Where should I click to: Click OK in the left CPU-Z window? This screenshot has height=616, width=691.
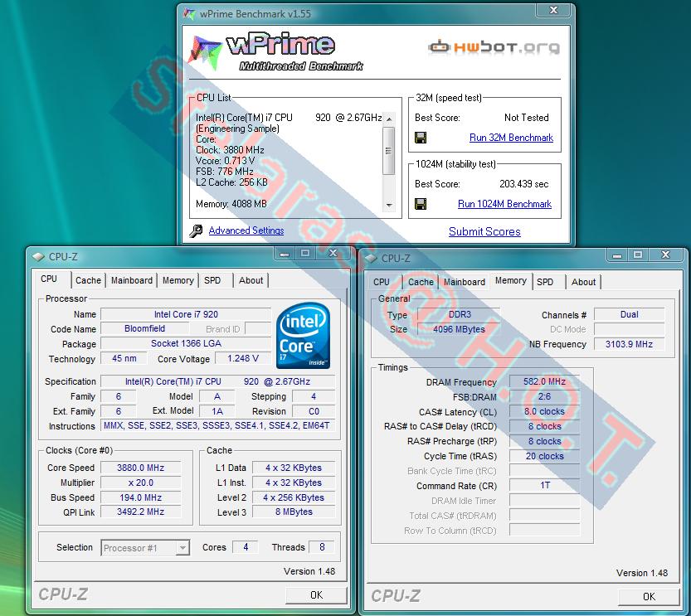point(316,595)
